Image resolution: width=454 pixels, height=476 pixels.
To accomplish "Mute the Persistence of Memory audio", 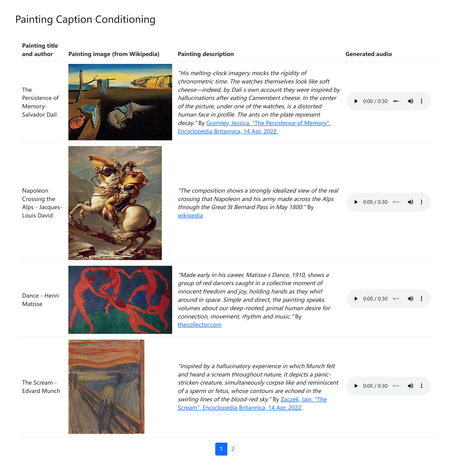I will (x=411, y=101).
